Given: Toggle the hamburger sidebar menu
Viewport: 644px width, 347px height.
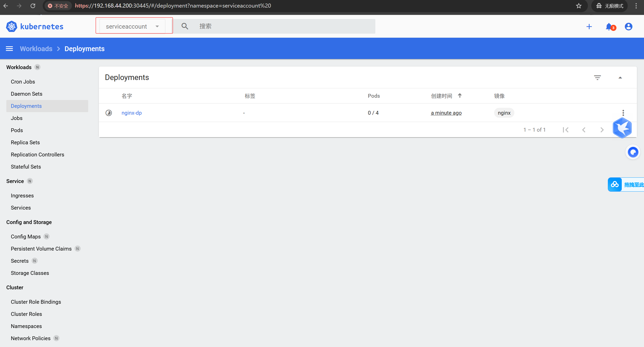Looking at the screenshot, I should (x=9, y=49).
